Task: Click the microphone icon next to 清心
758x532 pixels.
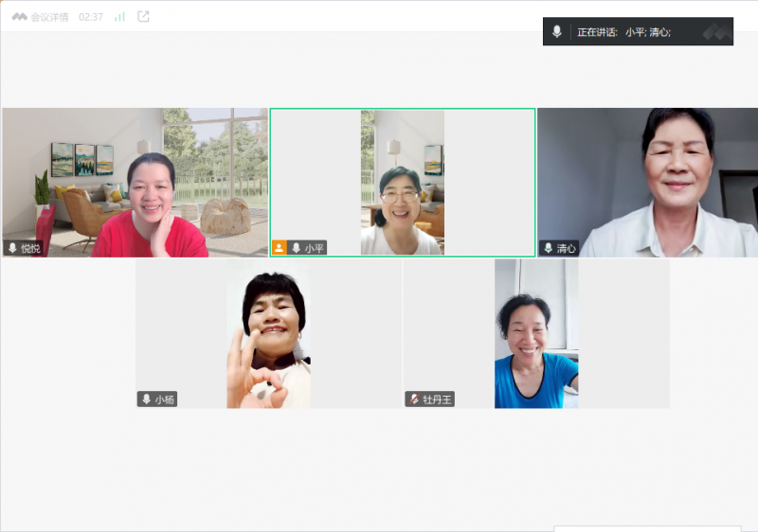Action: coord(548,248)
